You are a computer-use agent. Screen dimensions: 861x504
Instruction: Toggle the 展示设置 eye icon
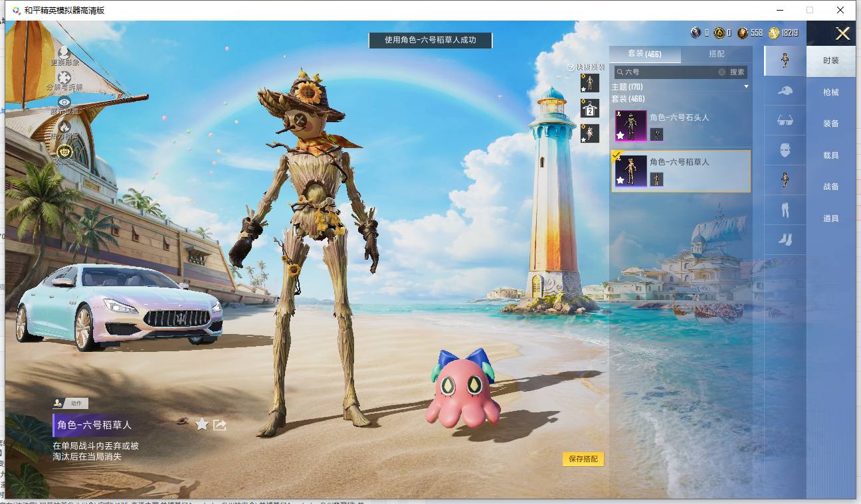click(x=64, y=102)
